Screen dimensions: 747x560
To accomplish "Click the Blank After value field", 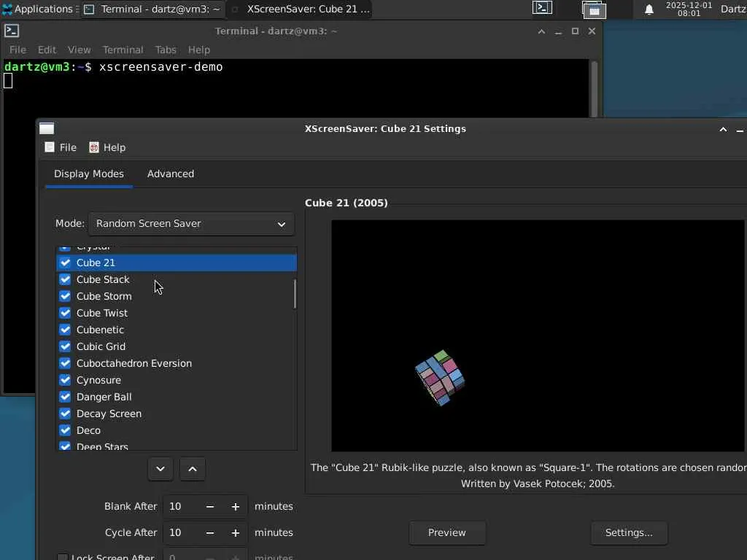I will (x=182, y=507).
